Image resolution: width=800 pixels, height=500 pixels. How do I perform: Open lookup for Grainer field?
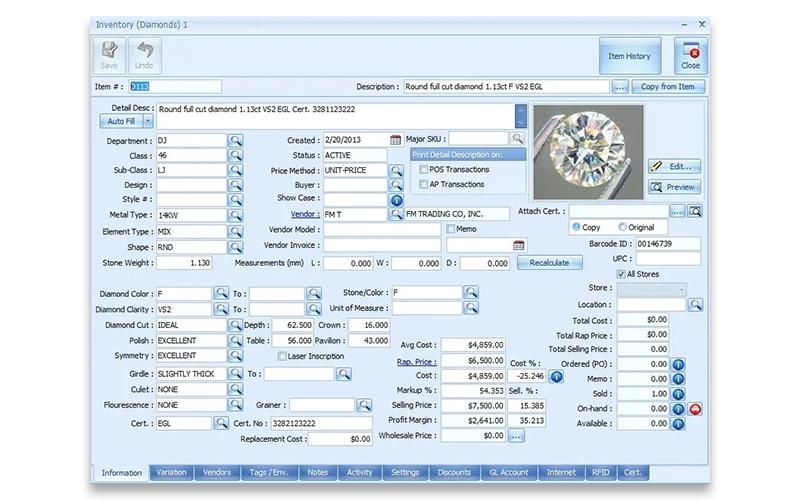click(x=364, y=406)
